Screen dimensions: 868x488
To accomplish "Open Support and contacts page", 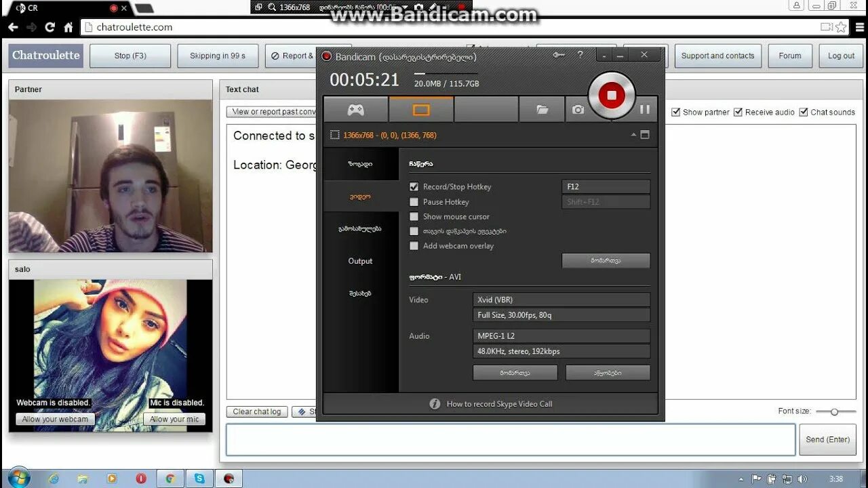I will [x=717, y=56].
